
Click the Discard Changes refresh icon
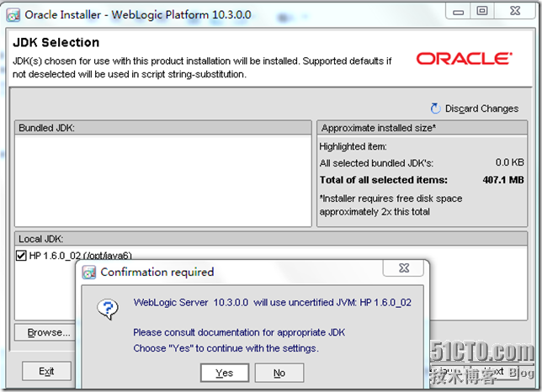(435, 109)
